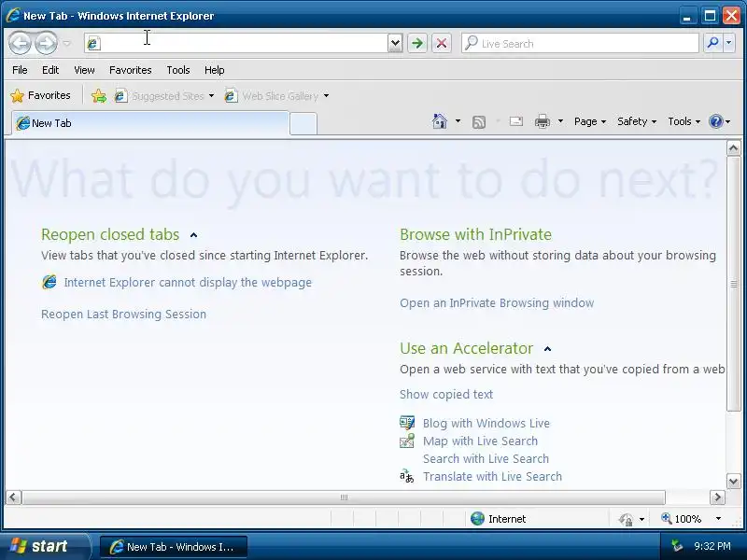747x560 pixels.
Task: Click the address bar input field
Action: [x=236, y=43]
